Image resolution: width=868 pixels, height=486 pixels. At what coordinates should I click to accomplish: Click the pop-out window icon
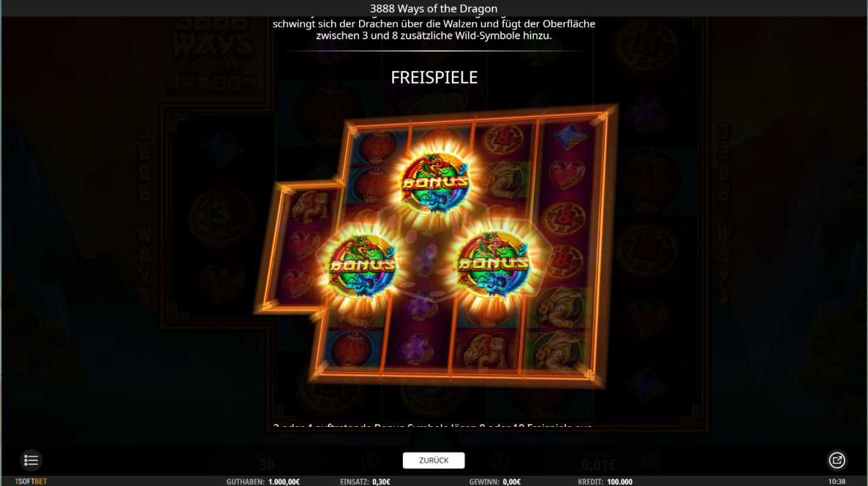[x=837, y=460]
